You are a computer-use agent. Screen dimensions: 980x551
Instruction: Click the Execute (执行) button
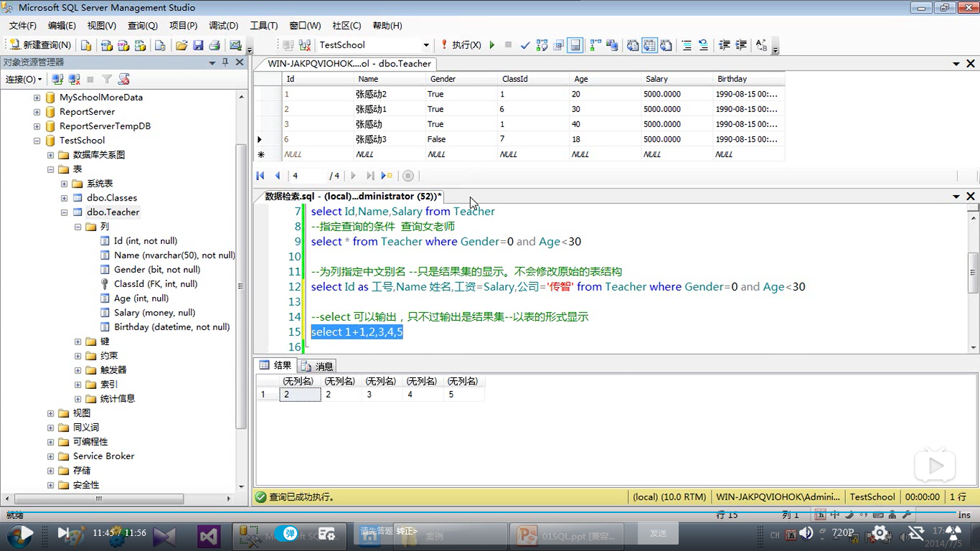click(461, 44)
